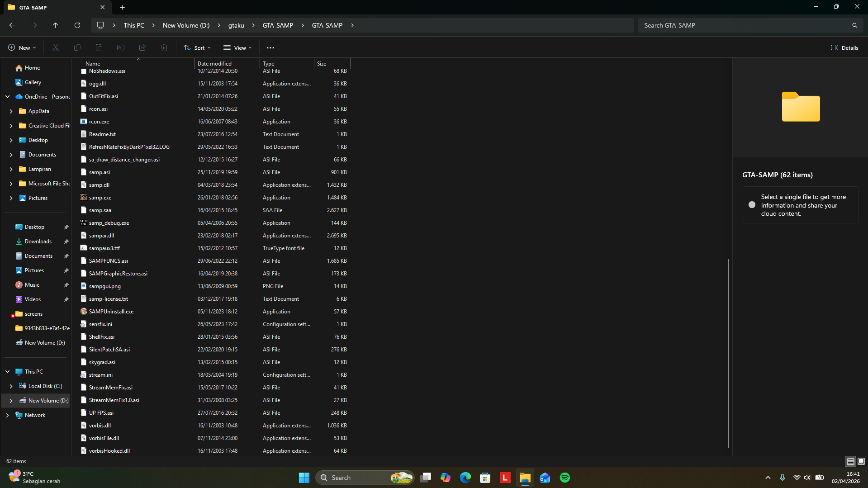This screenshot has height=488, width=868.
Task: Click the Cut toolbar icon
Action: 56,47
